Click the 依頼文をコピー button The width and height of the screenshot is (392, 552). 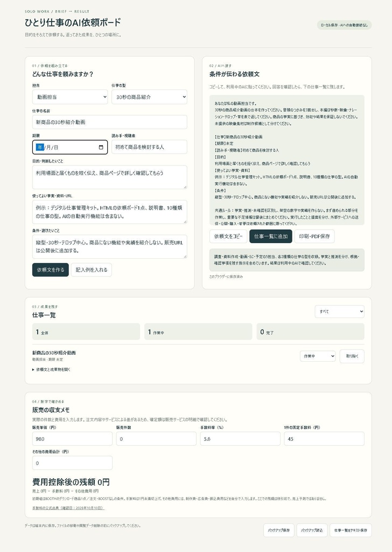228,236
